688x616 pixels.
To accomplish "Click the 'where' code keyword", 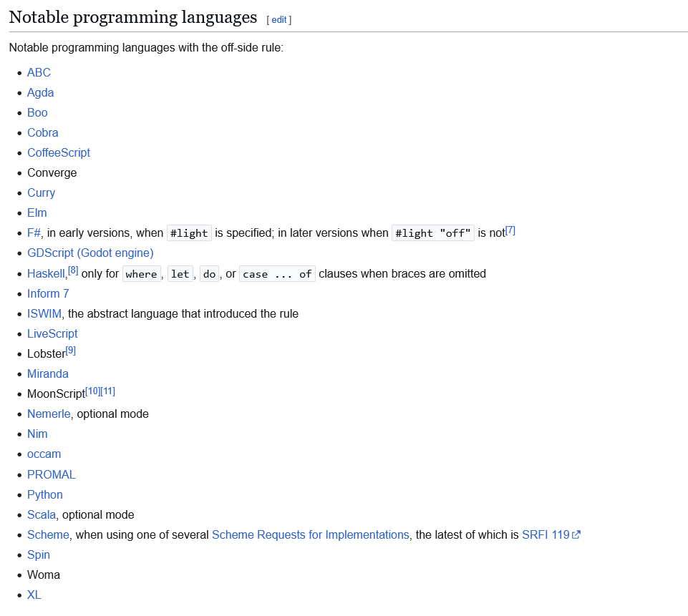I will [x=141, y=274].
